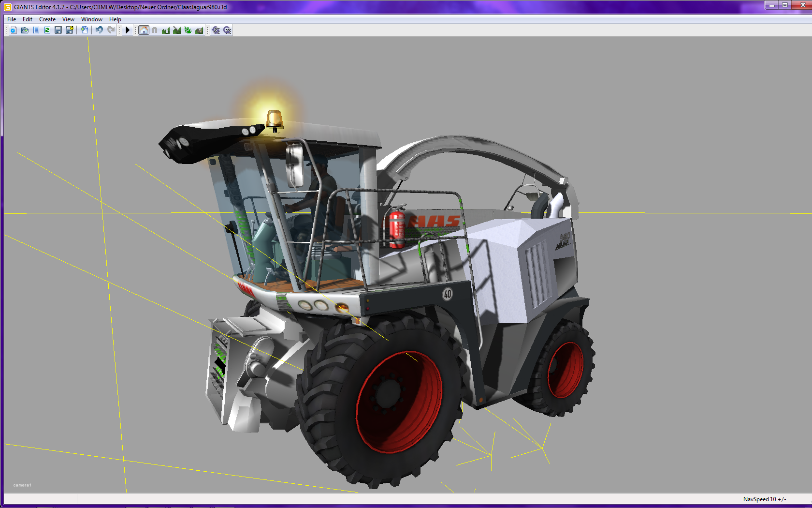Open the Window menu
This screenshot has width=812, height=508.
coord(92,19)
